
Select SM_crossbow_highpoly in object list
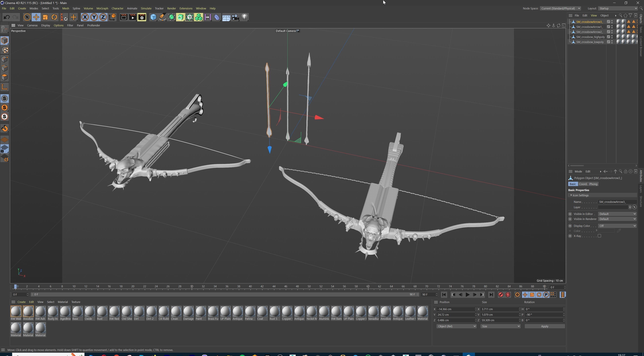[x=590, y=37]
